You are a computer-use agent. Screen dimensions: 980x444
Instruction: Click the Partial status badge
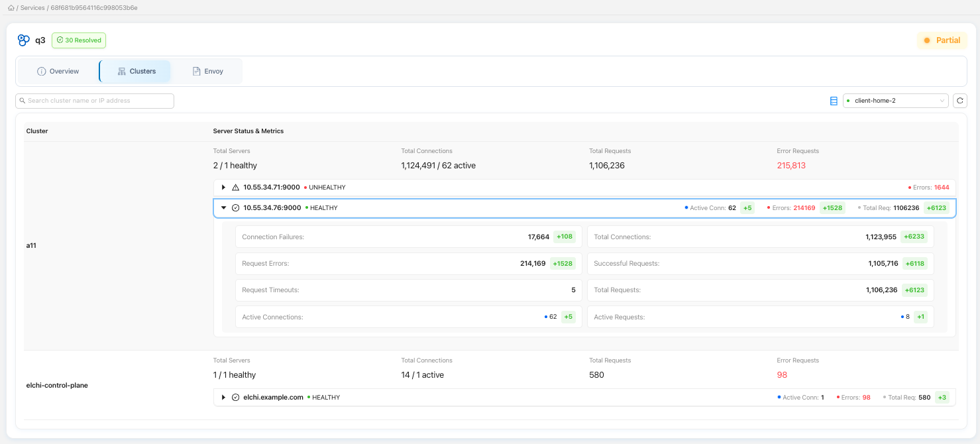tap(942, 40)
